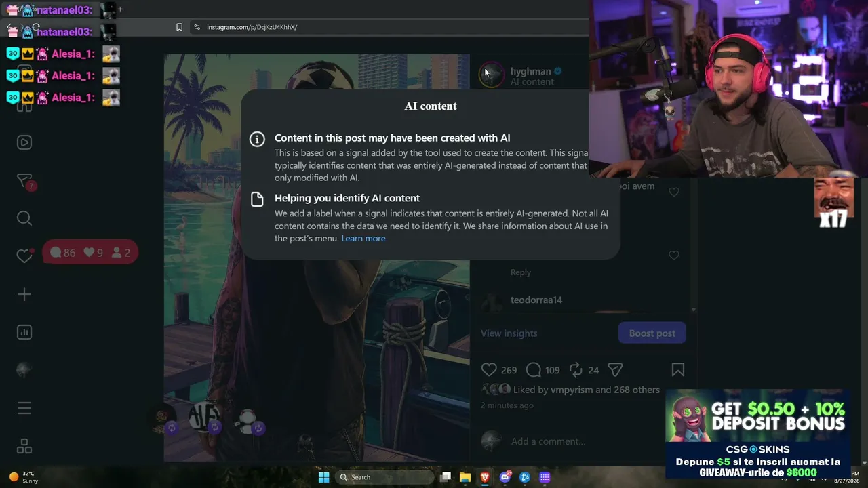868x488 pixels.
Task: Open commenter teodorraa14's profile
Action: coord(536,300)
